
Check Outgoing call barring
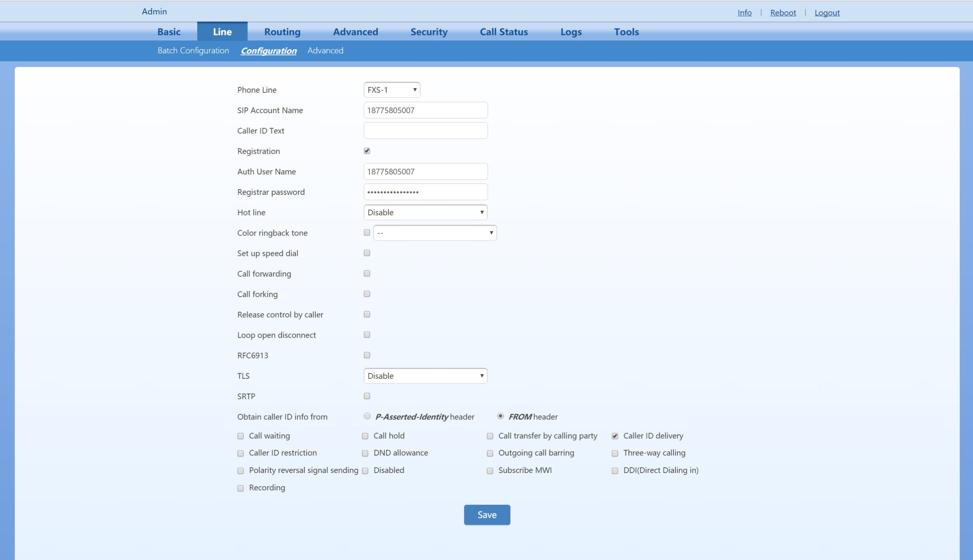click(x=490, y=454)
